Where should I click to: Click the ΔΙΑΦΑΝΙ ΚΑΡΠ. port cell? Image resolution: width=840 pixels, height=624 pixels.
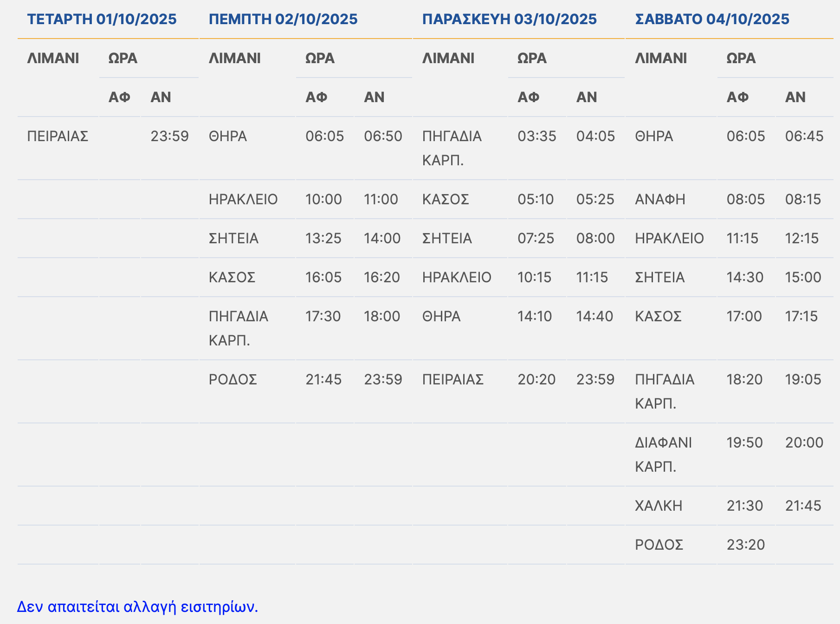pos(663,454)
